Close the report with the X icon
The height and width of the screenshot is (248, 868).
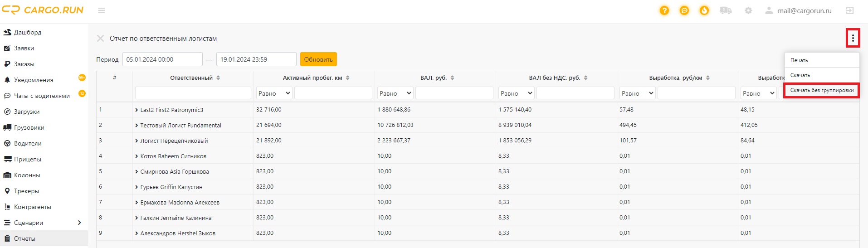pos(100,39)
